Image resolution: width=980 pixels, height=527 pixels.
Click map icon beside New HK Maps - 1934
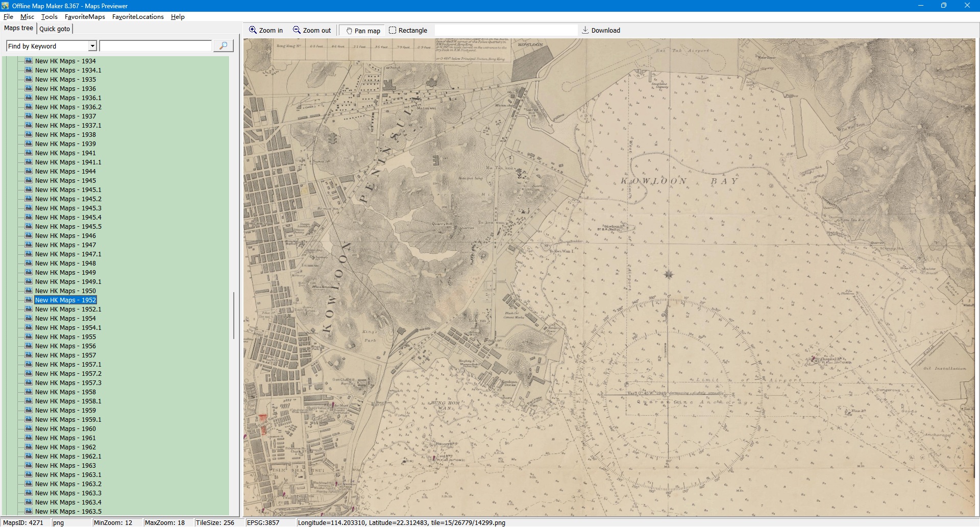tap(29, 61)
